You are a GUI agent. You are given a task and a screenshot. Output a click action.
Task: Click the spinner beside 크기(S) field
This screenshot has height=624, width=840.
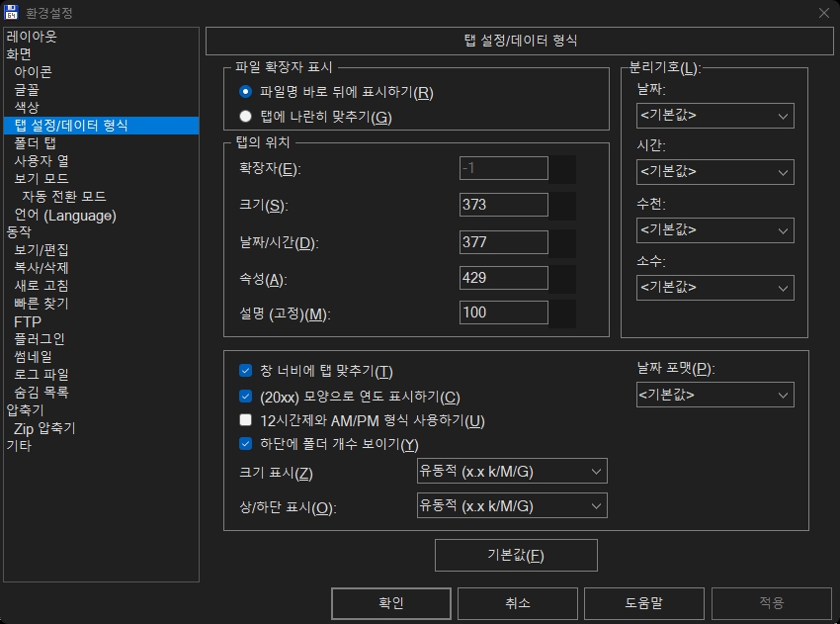point(562,206)
